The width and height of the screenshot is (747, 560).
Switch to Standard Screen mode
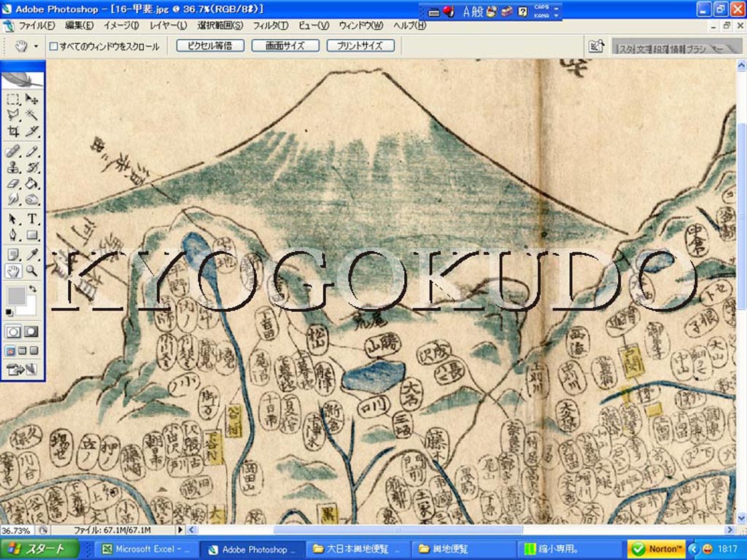click(x=10, y=351)
